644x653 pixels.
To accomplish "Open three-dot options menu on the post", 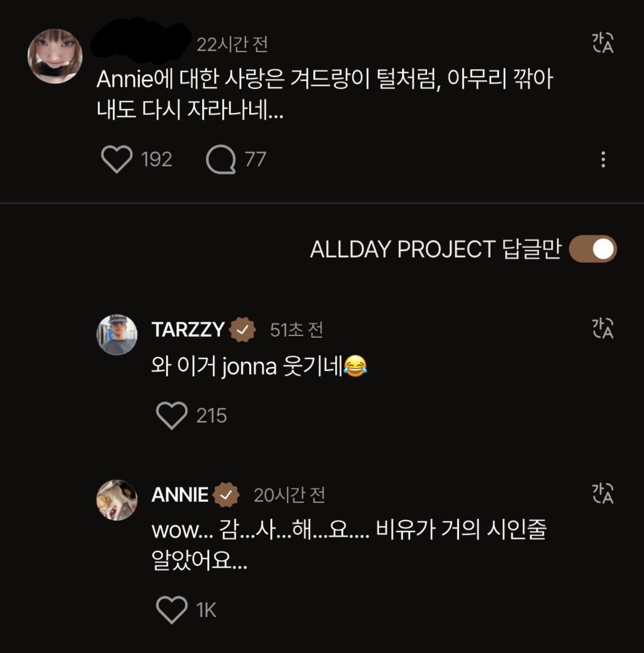I will pyautogui.click(x=603, y=160).
